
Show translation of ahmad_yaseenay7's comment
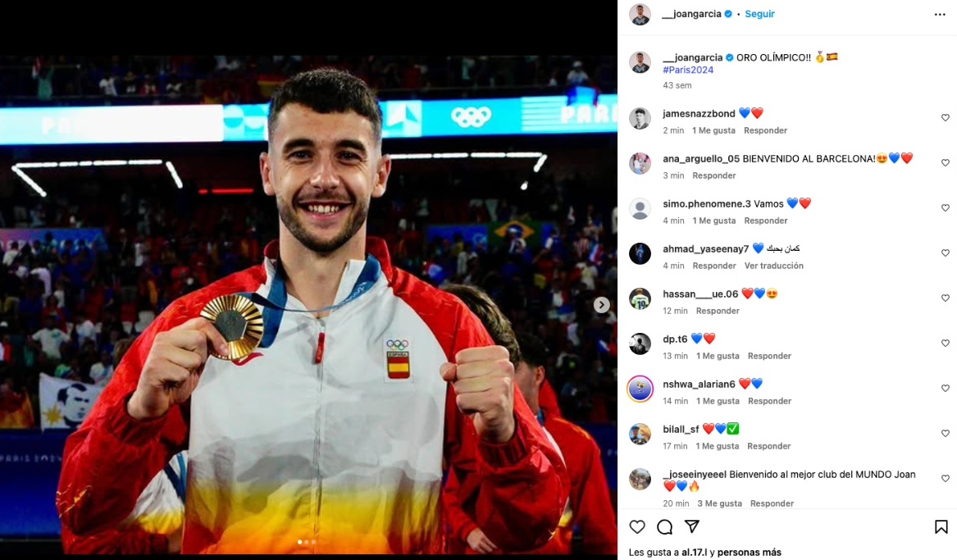[x=773, y=266]
